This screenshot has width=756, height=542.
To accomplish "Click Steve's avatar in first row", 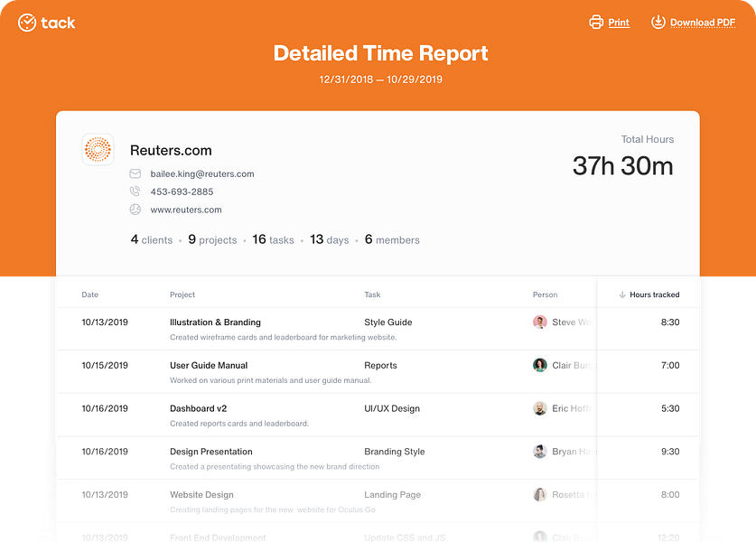I will 539,322.
